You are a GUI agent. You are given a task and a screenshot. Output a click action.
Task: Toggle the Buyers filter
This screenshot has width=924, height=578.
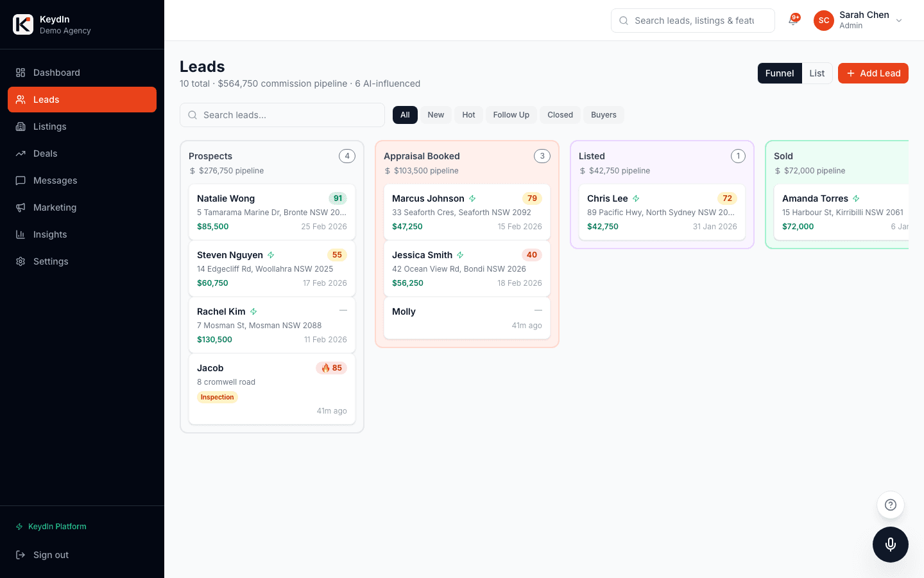coord(603,114)
